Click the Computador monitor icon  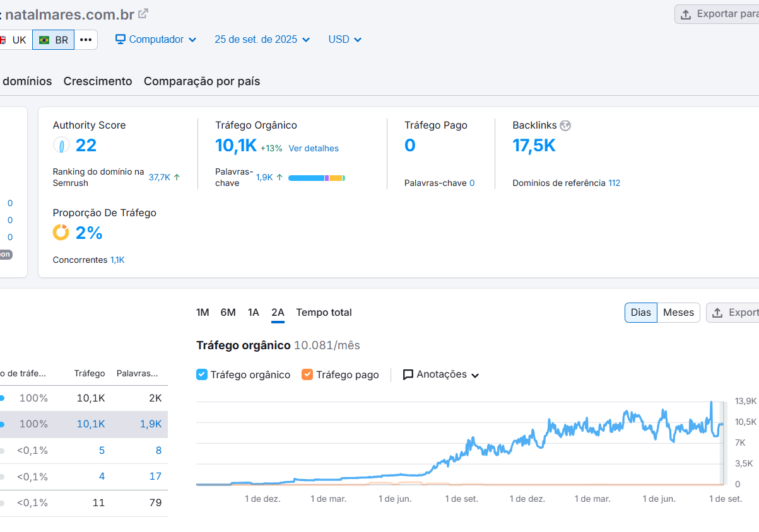tap(121, 39)
